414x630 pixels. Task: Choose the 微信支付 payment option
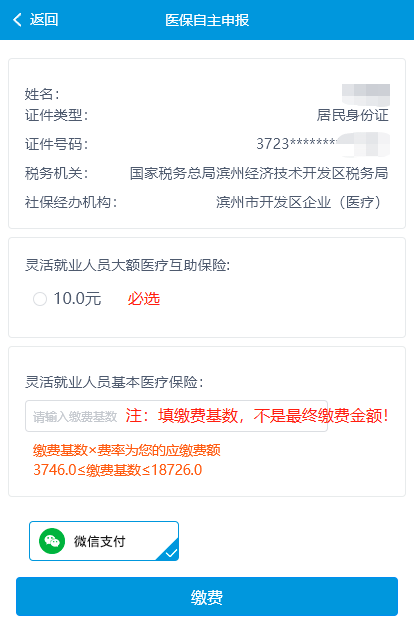pyautogui.click(x=104, y=541)
